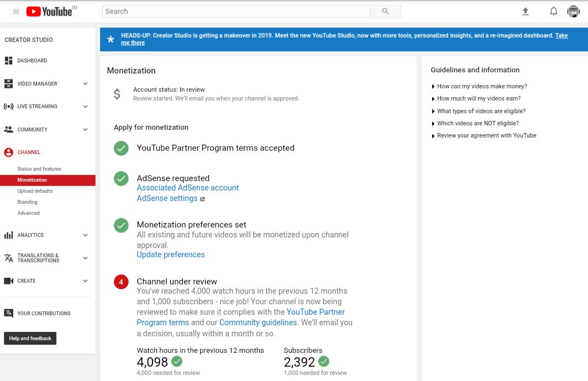Open Upload defaults under Channel
Viewport: 588px width, 381px height.
[x=35, y=191]
